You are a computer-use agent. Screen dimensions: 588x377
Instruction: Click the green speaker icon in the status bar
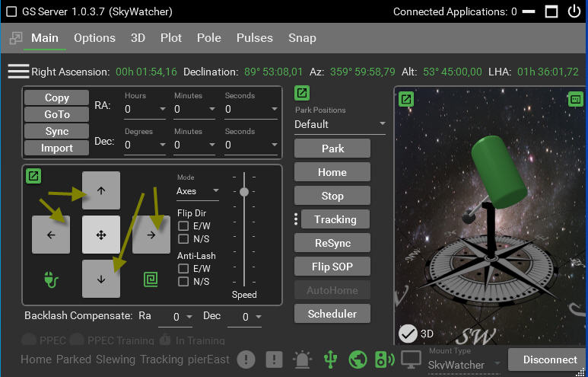(384, 359)
